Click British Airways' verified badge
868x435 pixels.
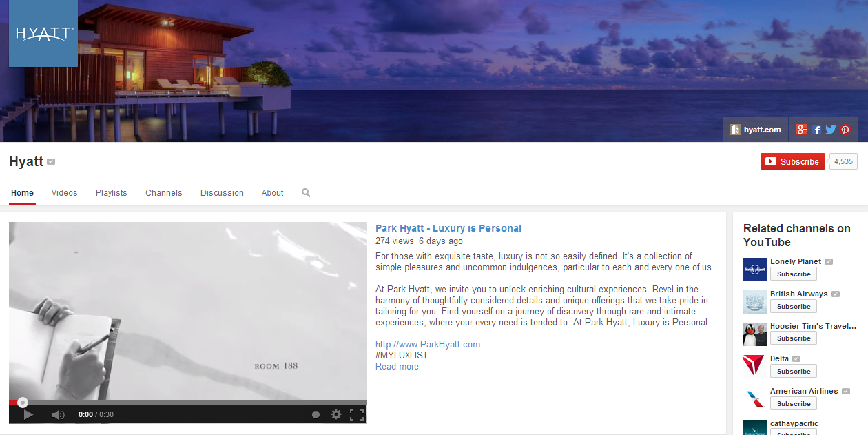point(836,294)
